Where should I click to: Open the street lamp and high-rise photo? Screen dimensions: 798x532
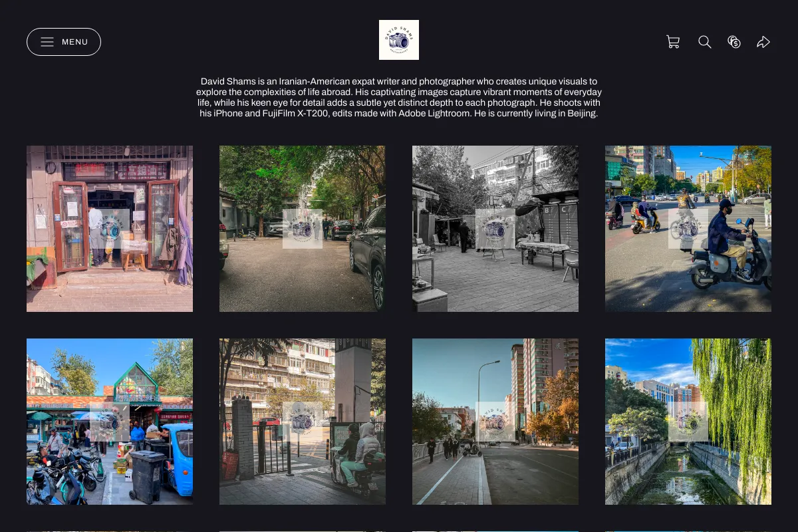[x=495, y=422]
